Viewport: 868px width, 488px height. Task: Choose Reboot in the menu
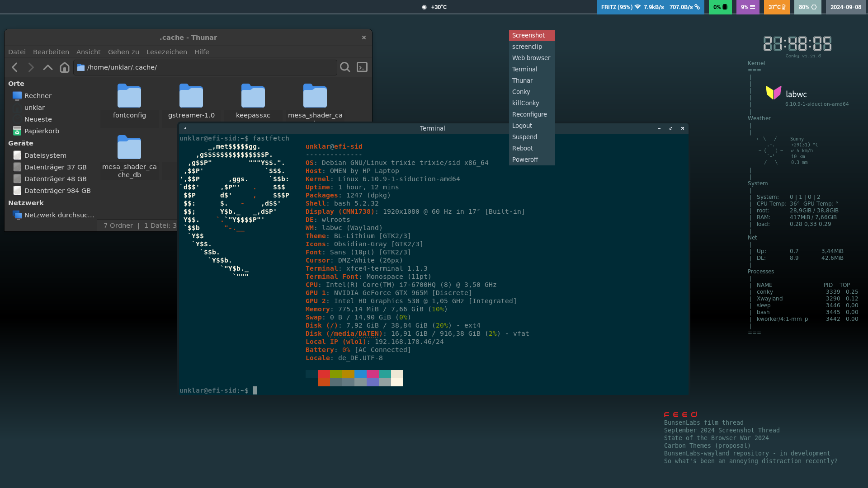tap(532, 148)
